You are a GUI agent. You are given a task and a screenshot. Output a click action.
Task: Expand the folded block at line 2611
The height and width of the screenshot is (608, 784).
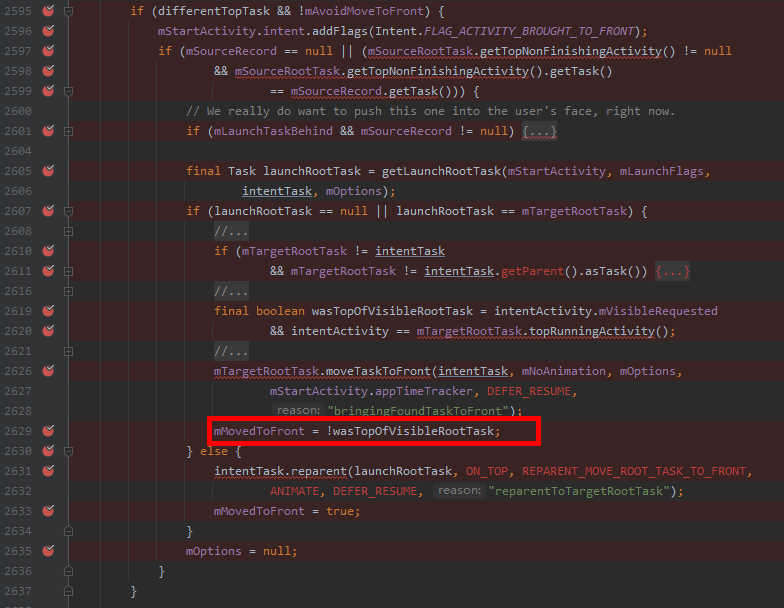pyautogui.click(x=68, y=271)
